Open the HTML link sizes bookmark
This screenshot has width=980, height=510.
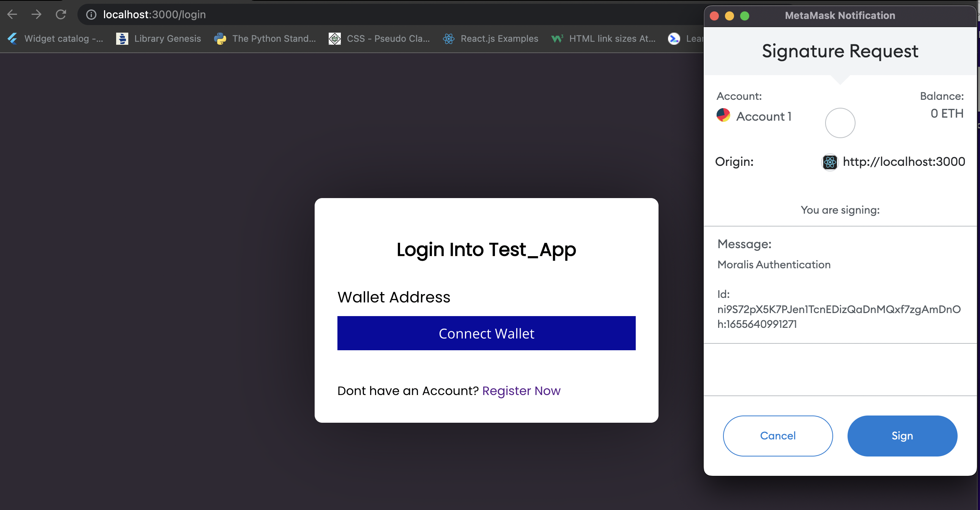coord(604,38)
